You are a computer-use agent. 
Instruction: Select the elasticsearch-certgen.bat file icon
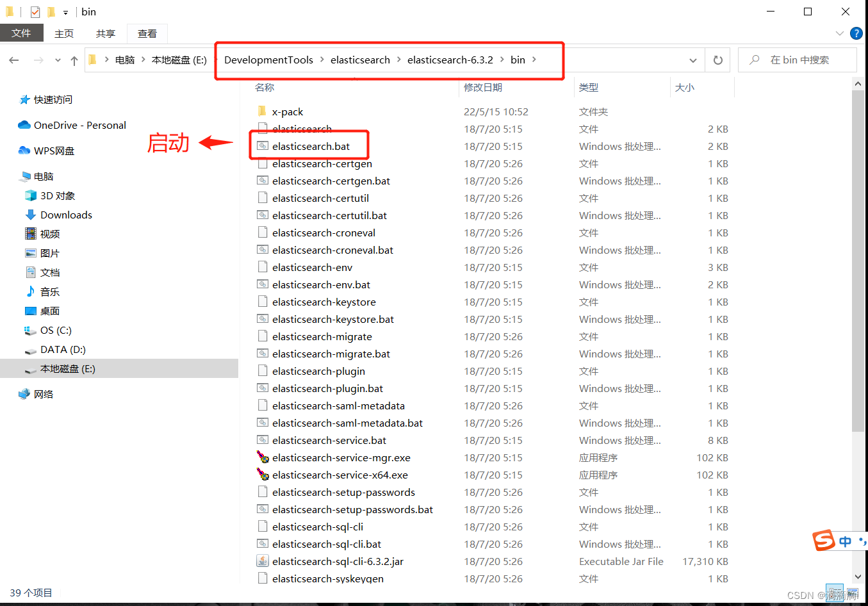tap(263, 181)
